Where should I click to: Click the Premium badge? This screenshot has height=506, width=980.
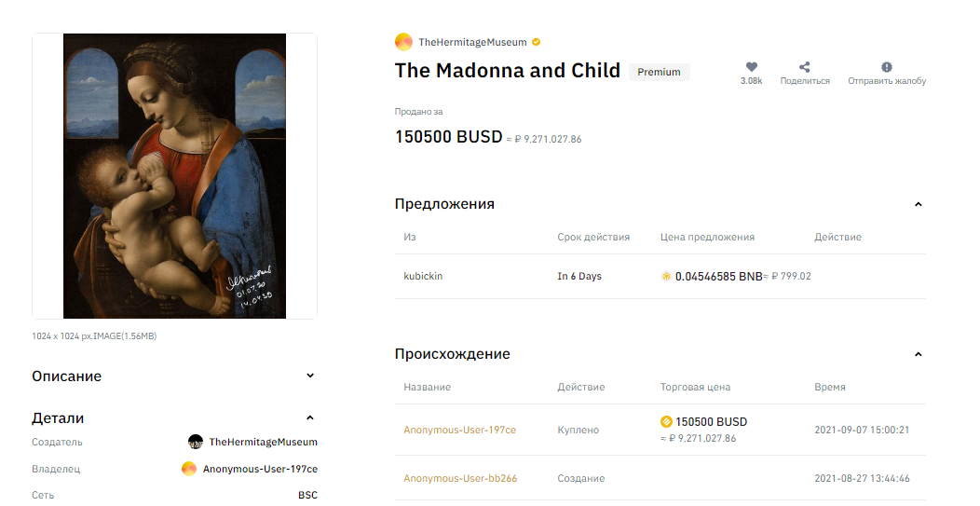659,72
